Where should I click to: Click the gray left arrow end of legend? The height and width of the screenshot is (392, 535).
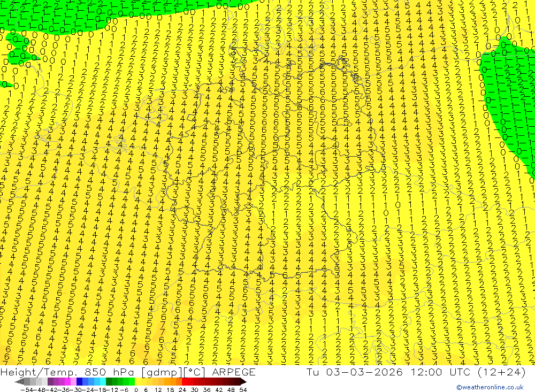point(19,381)
